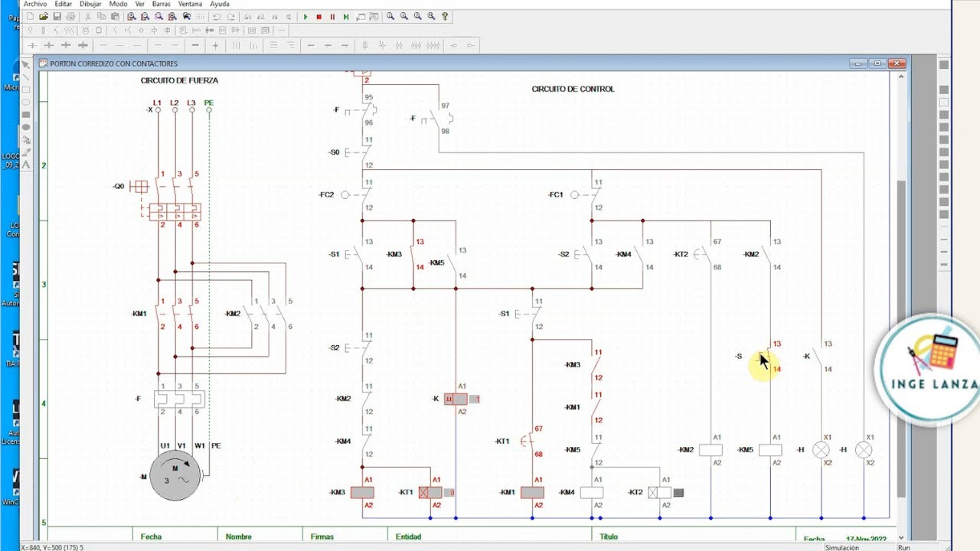Open the Ayuda menu
980x551 pixels.
point(220,4)
